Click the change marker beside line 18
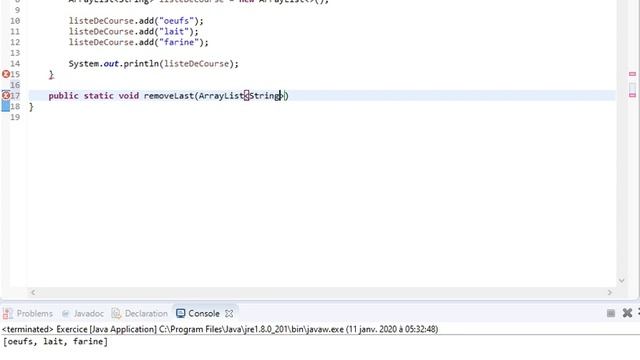This screenshot has width=640, height=360. click(x=6, y=106)
